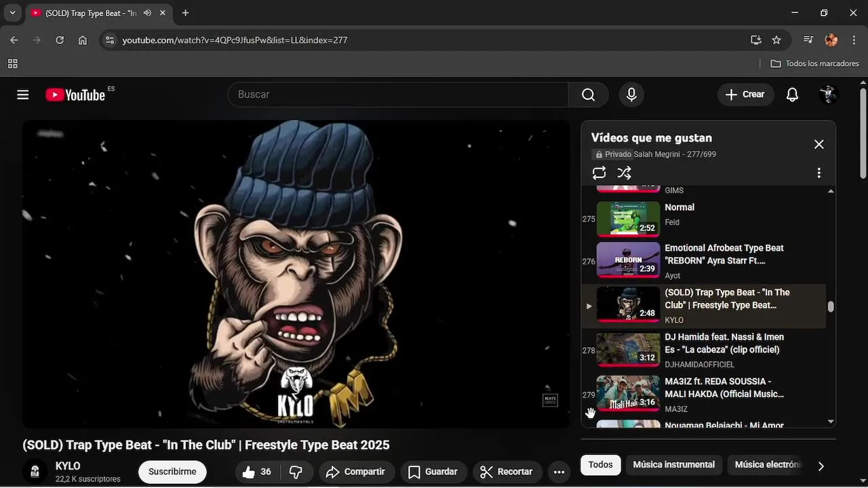Image resolution: width=868 pixels, height=488 pixels.
Task: Play MA3IZ MALI HAKDA playlist item
Action: (704, 394)
